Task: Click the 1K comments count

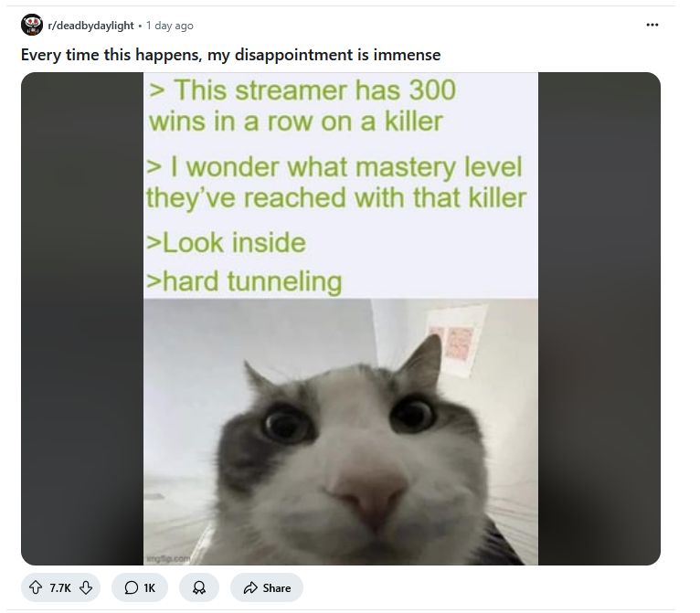Action: pyautogui.click(x=150, y=588)
